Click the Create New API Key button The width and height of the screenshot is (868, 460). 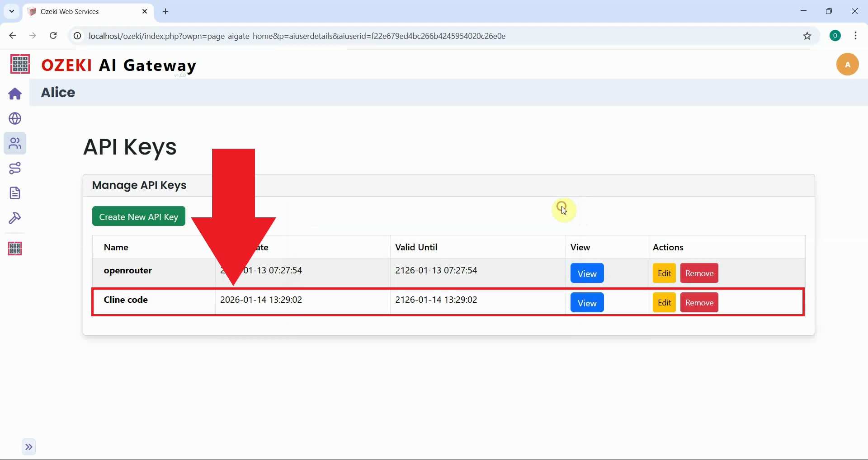(x=138, y=216)
